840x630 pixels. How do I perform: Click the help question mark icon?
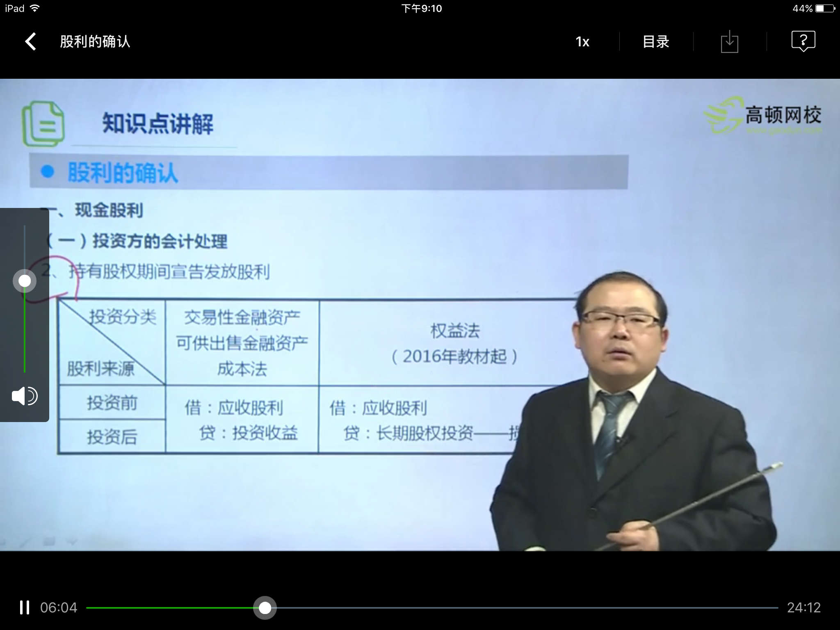pyautogui.click(x=803, y=41)
